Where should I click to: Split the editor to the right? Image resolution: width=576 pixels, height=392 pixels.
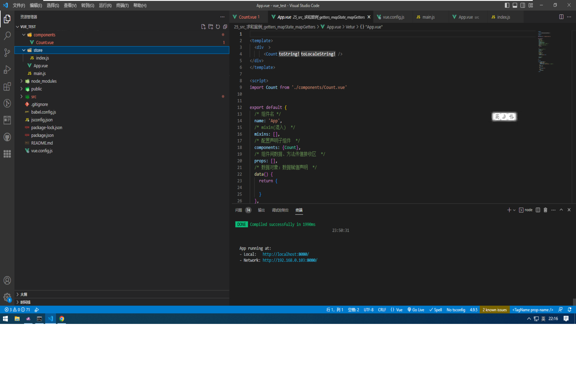point(561,17)
